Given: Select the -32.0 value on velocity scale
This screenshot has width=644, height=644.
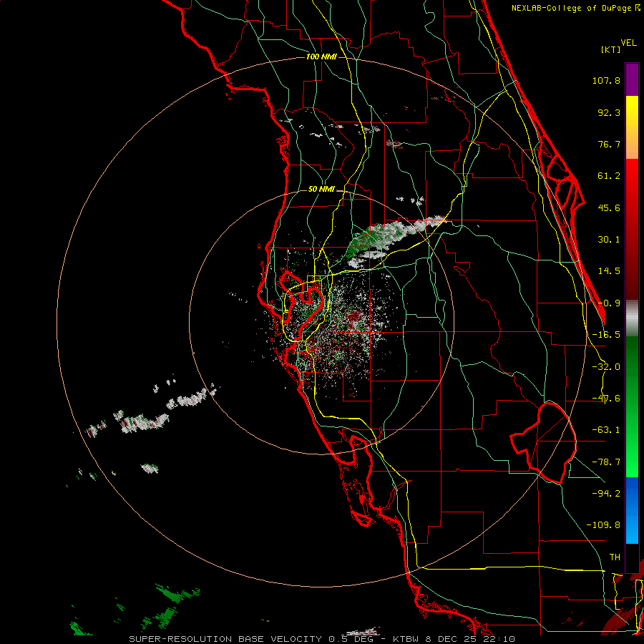Looking at the screenshot, I should (x=606, y=367).
